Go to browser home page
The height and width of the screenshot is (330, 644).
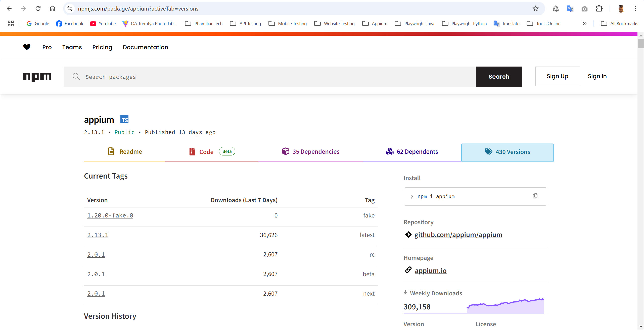(x=52, y=9)
